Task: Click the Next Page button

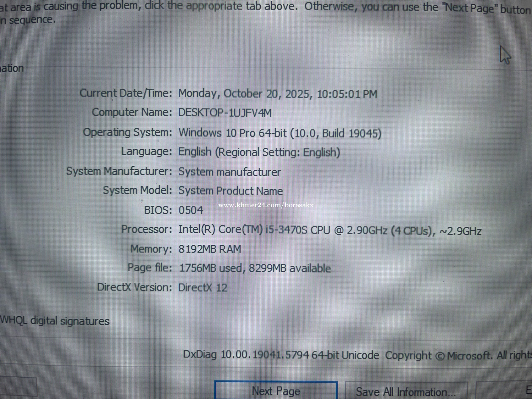Action: click(276, 391)
